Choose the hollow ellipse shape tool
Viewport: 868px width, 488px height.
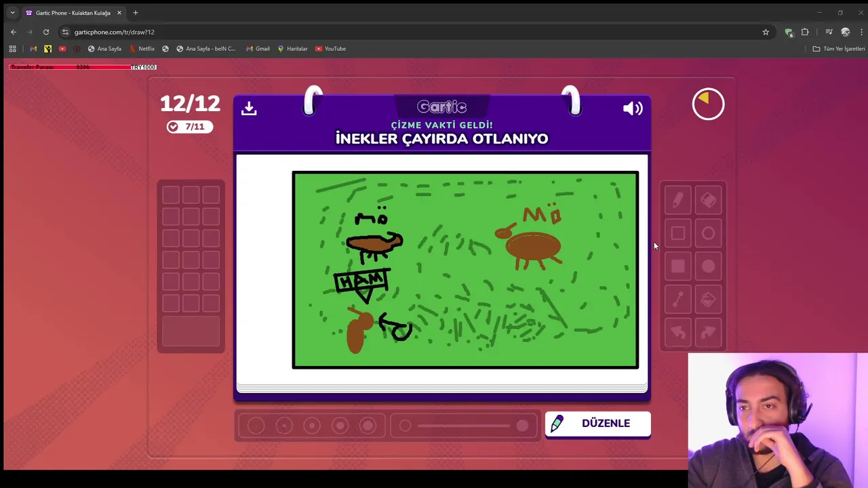tap(708, 233)
